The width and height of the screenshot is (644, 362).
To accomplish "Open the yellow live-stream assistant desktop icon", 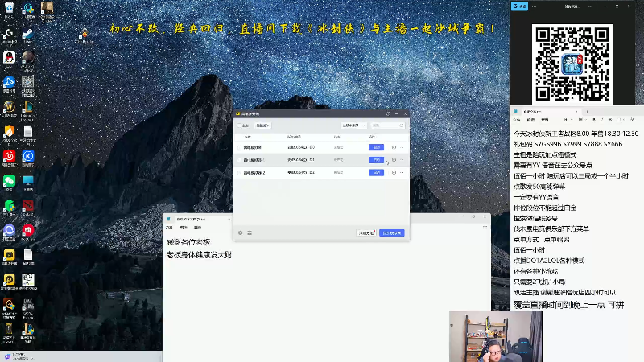I will [9, 255].
